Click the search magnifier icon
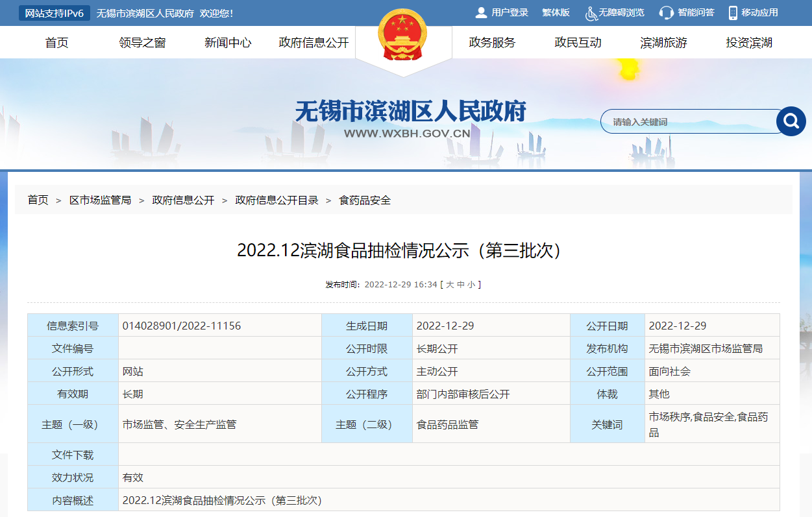The width and height of the screenshot is (812, 517). click(790, 121)
